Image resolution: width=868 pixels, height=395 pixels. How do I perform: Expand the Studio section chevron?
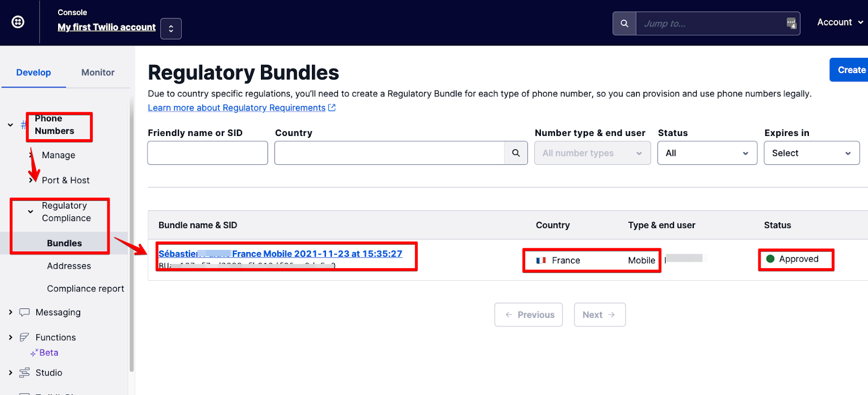(x=10, y=372)
